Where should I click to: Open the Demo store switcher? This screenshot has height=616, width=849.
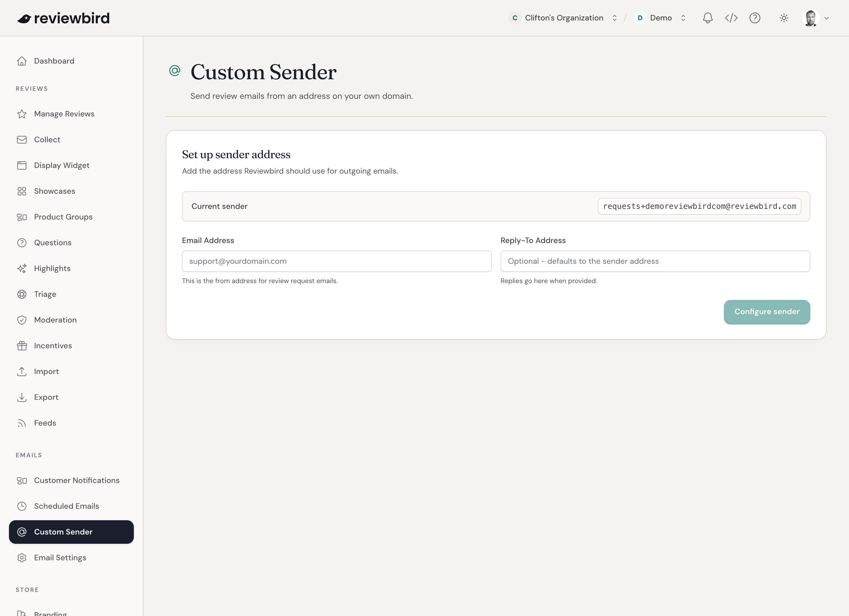660,18
